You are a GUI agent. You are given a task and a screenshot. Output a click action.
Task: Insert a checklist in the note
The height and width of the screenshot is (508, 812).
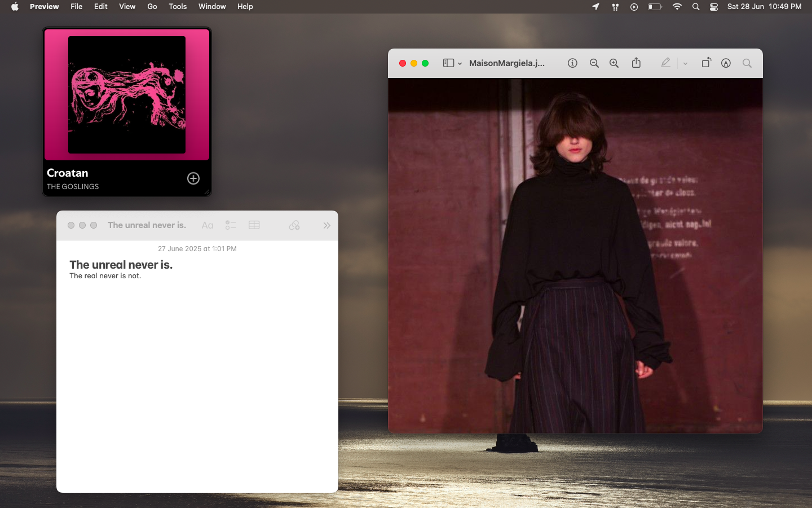pos(231,225)
